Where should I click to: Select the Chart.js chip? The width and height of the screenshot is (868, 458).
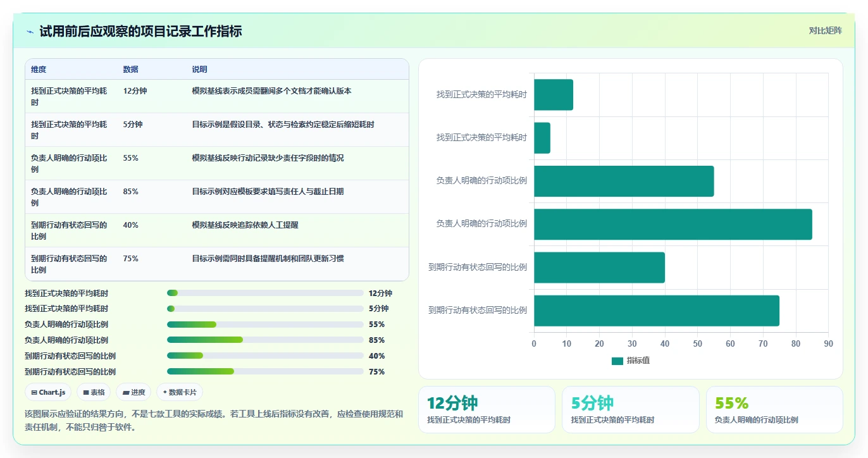[48, 392]
